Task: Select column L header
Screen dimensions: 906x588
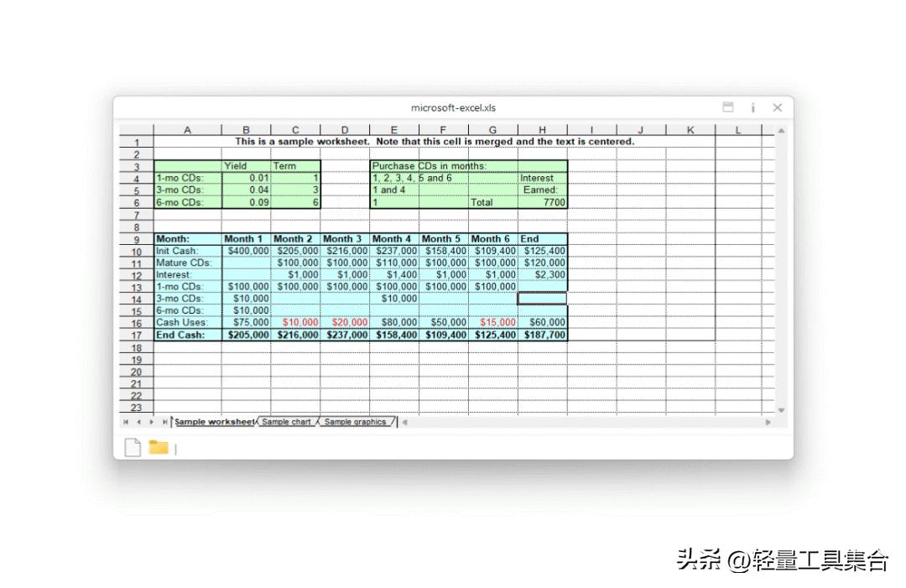Action: [738, 130]
